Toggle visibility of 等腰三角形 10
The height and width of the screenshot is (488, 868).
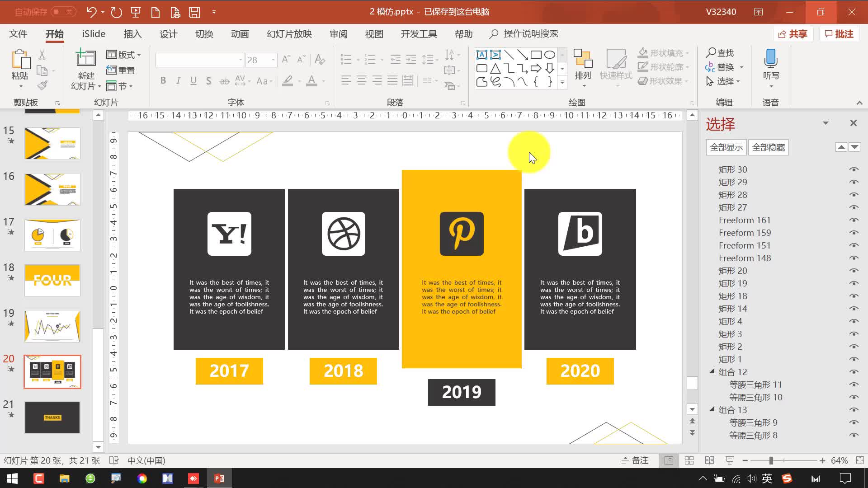pos(854,397)
